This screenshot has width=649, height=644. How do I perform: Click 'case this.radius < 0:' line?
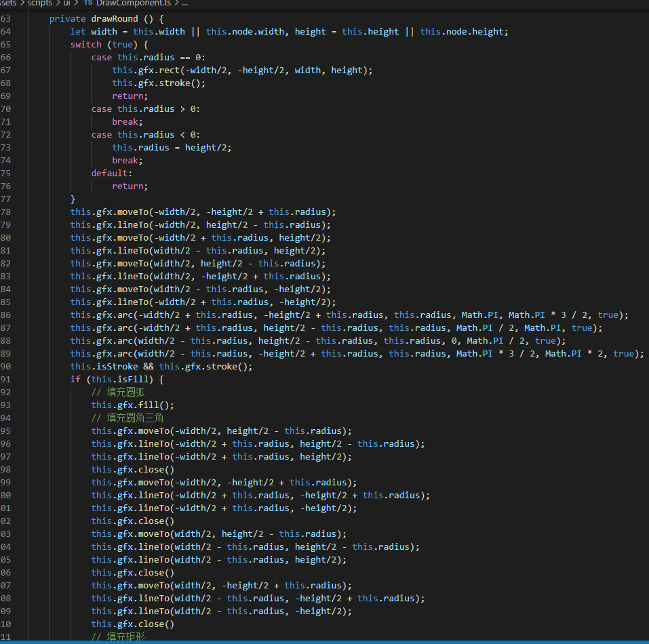pyautogui.click(x=146, y=134)
